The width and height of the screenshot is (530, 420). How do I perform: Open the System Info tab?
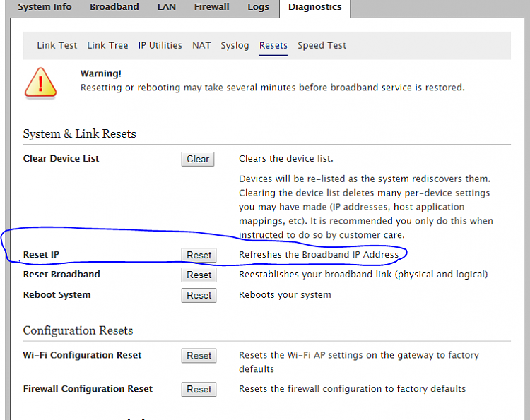click(x=45, y=7)
